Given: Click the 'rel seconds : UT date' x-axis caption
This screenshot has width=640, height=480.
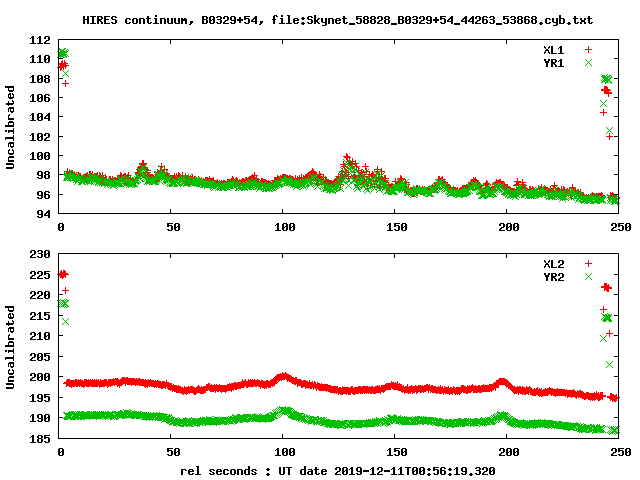Looking at the screenshot, I should 253,471.
